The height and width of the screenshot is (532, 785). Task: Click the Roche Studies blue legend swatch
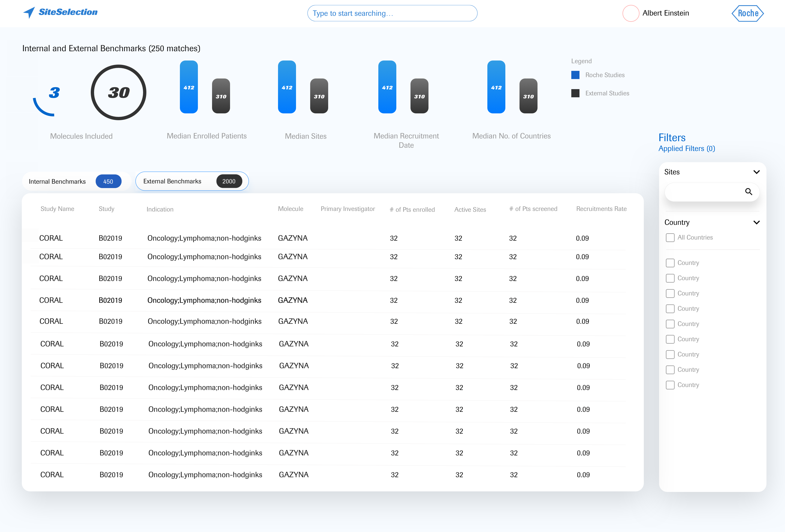[575, 75]
